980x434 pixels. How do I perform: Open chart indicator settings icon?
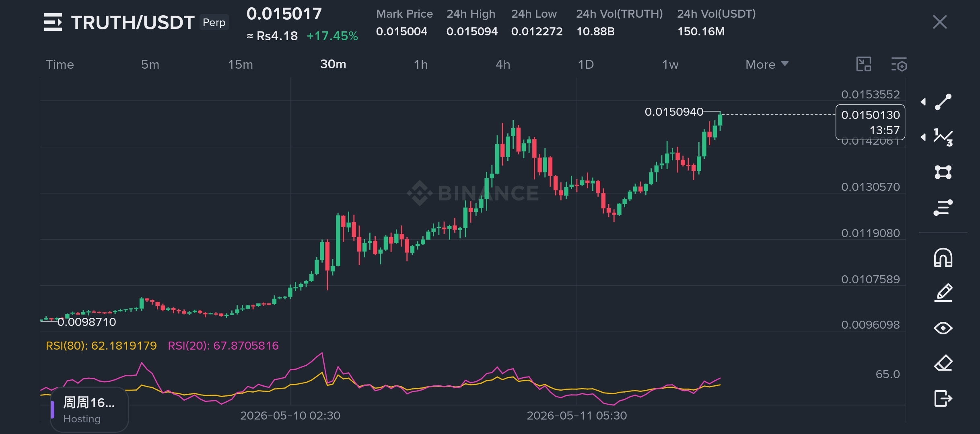[x=899, y=64]
